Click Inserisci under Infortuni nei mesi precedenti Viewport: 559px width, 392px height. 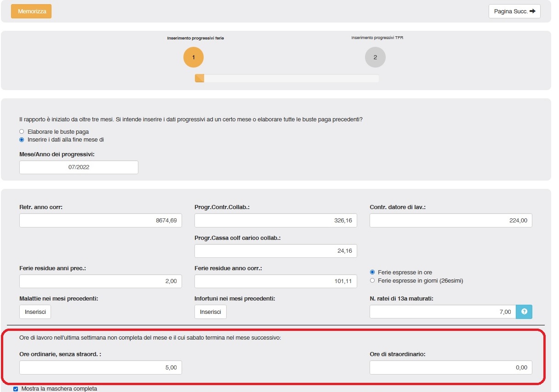[210, 312]
